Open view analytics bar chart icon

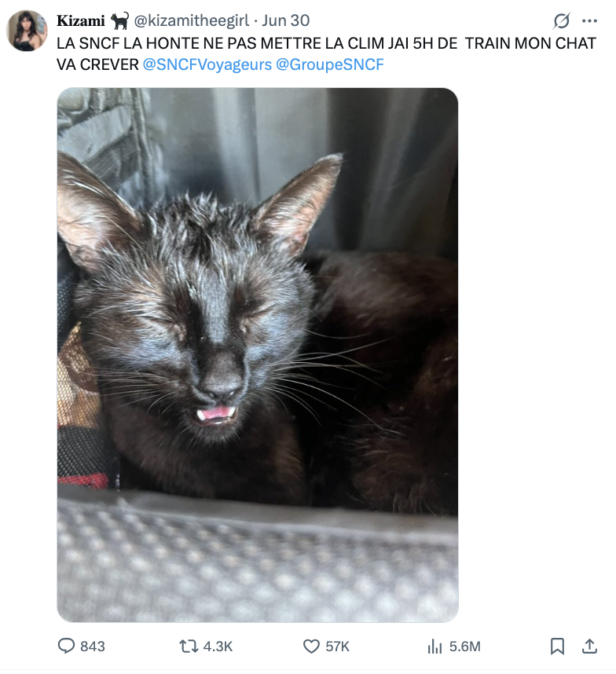tap(434, 646)
